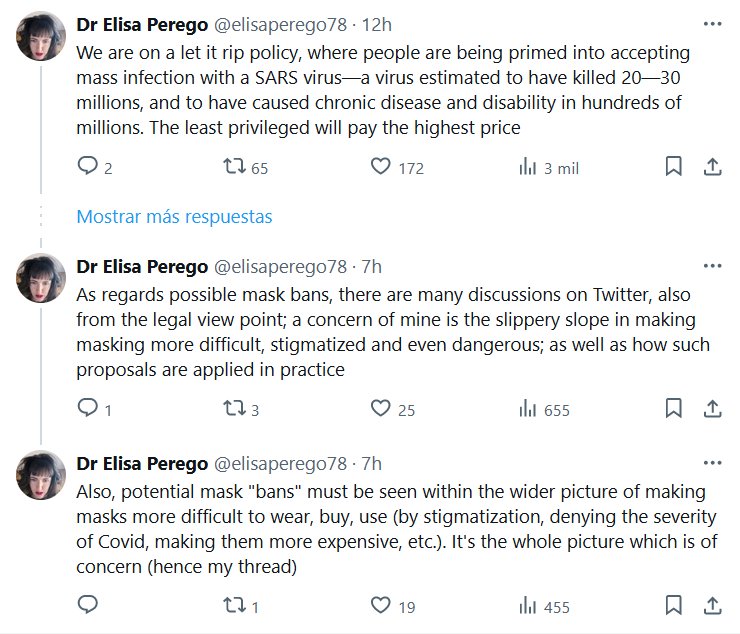Retweet the tweet with 65 retweets

234,167
